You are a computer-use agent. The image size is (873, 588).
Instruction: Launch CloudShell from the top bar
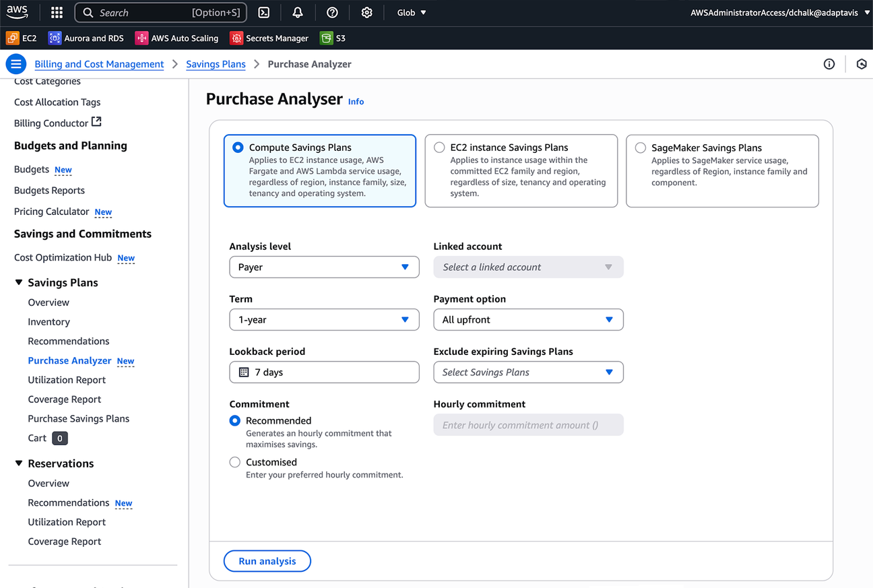click(x=264, y=13)
